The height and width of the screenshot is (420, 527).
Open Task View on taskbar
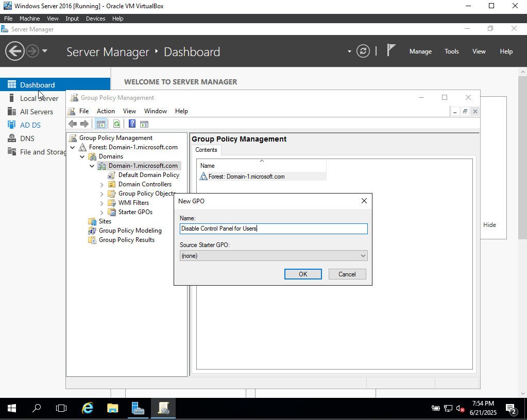click(61, 408)
